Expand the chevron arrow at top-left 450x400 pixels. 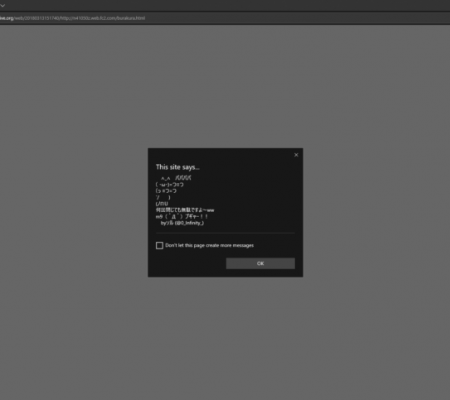click(x=3, y=5)
